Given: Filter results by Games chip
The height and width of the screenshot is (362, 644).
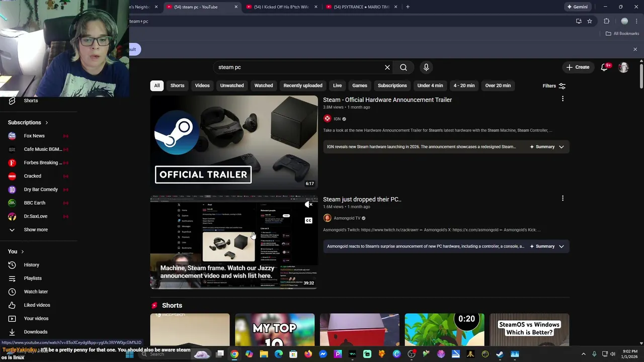Looking at the screenshot, I should [x=360, y=85].
